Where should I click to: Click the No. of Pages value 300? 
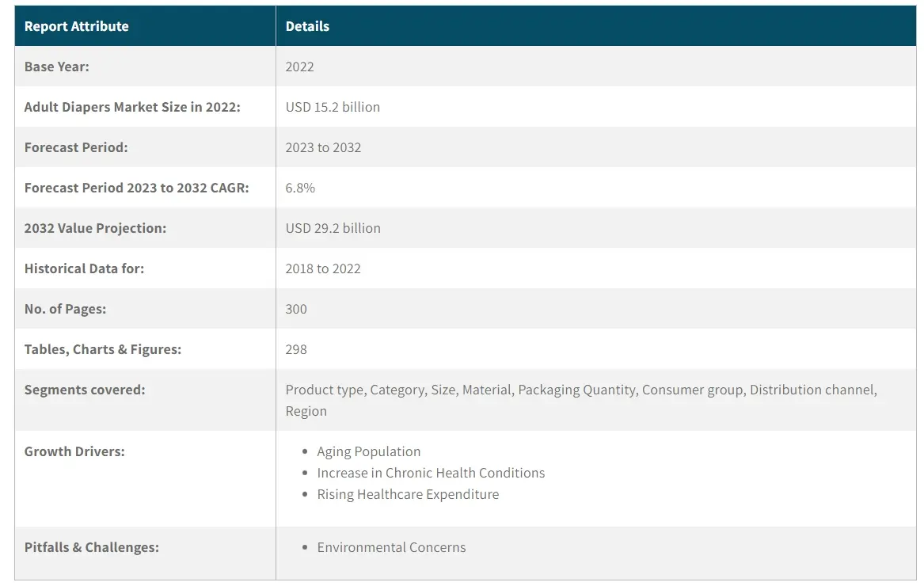(x=296, y=309)
